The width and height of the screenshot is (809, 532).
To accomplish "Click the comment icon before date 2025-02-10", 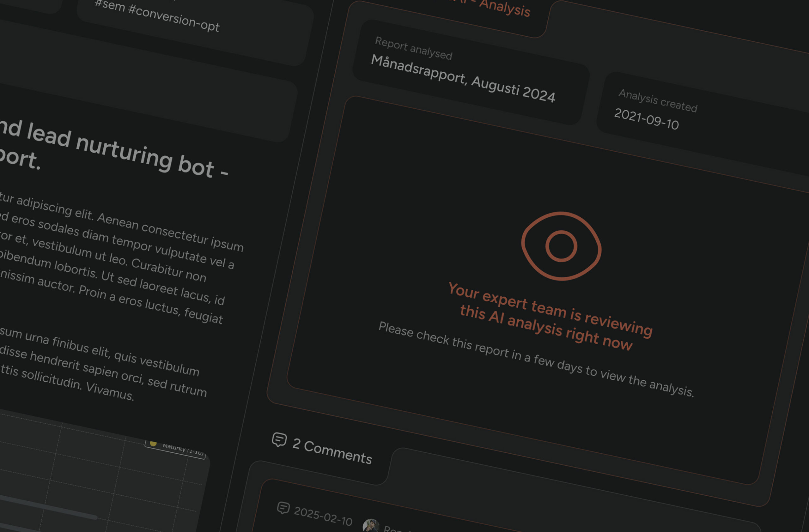I will (x=283, y=508).
